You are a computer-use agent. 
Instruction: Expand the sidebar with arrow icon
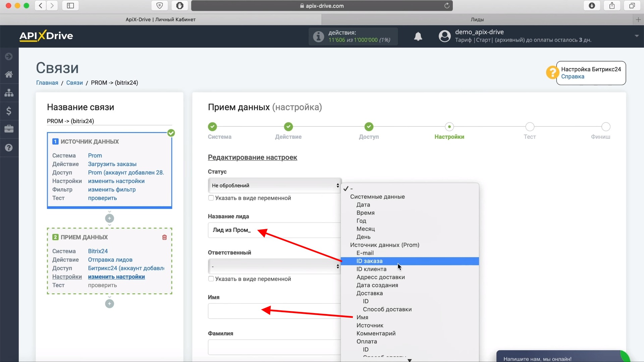click(9, 56)
